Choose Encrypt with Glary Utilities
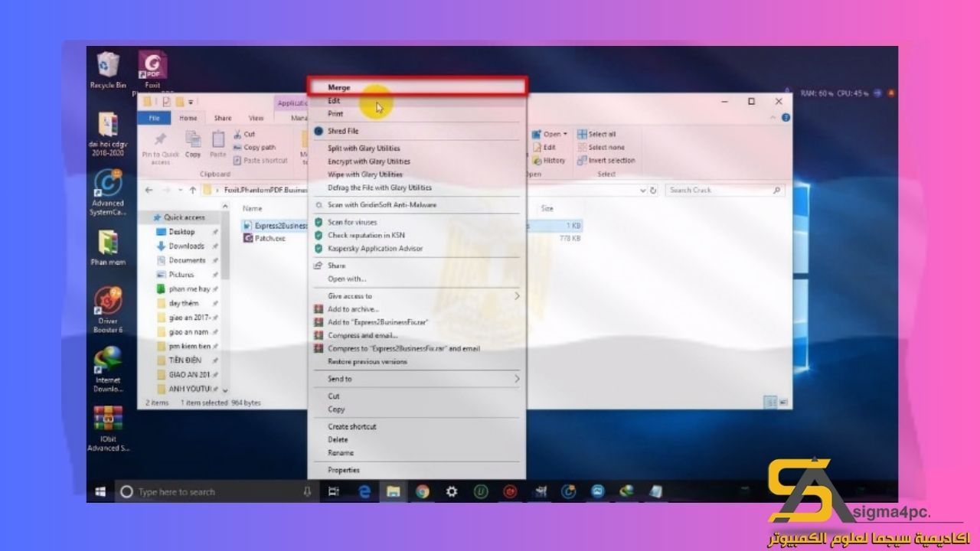 (416, 161)
